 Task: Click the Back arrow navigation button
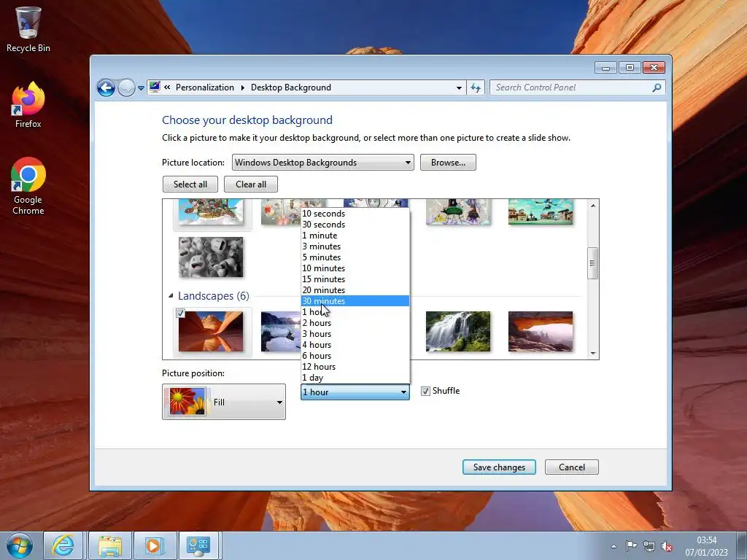[x=106, y=87]
